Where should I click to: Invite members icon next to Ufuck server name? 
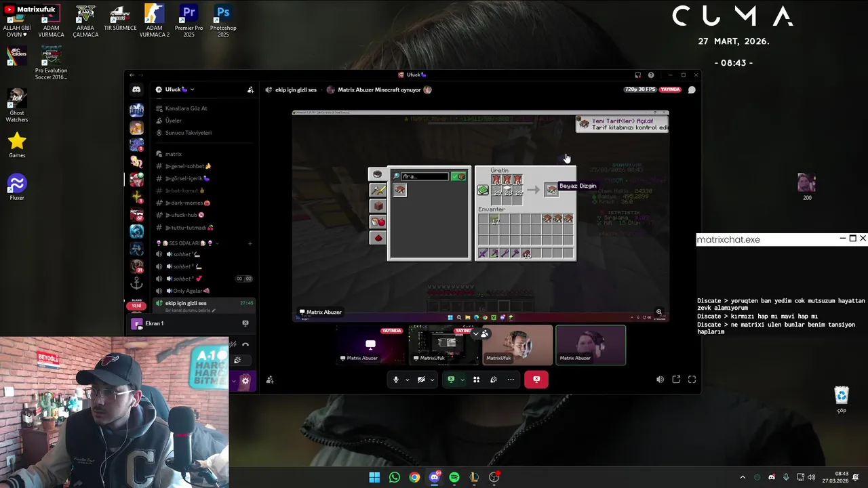point(250,89)
